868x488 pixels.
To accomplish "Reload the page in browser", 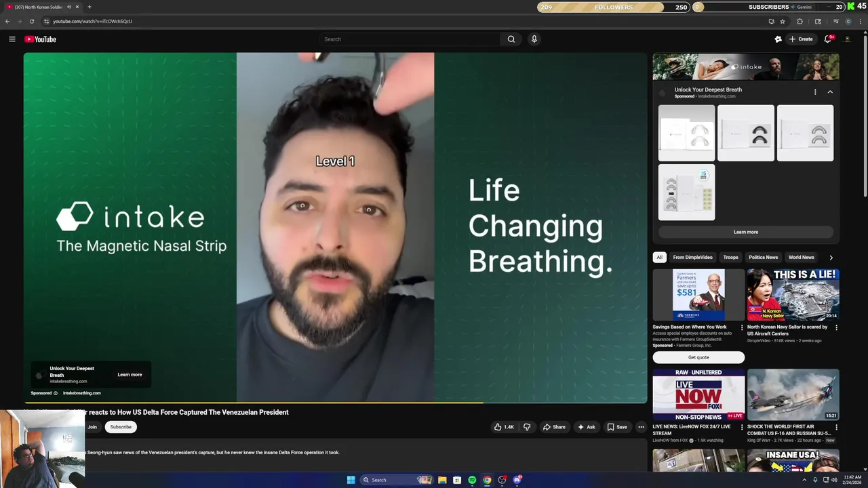I will tap(31, 21).
